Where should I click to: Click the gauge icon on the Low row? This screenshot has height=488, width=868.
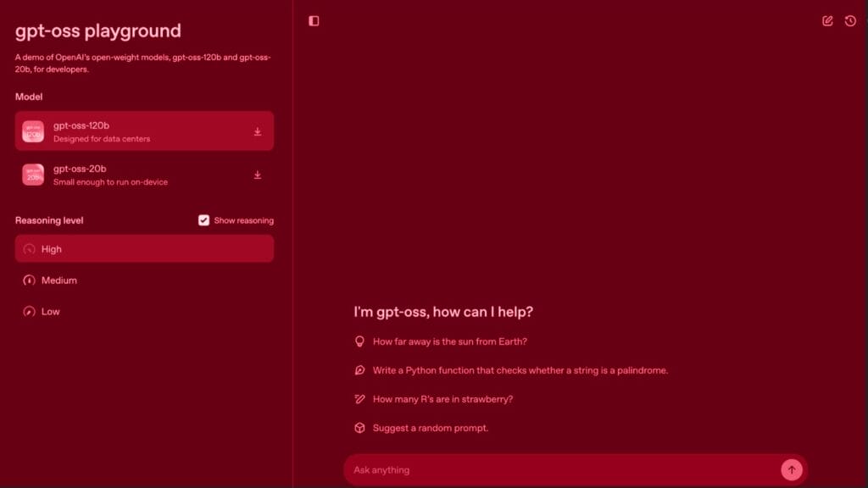[30, 312]
